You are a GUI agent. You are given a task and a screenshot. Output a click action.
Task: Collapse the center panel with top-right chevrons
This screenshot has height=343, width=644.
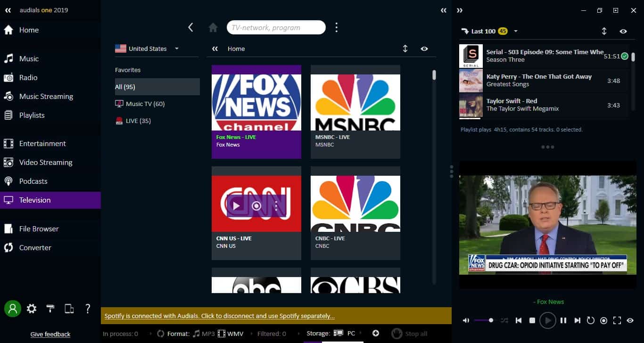[x=444, y=10]
